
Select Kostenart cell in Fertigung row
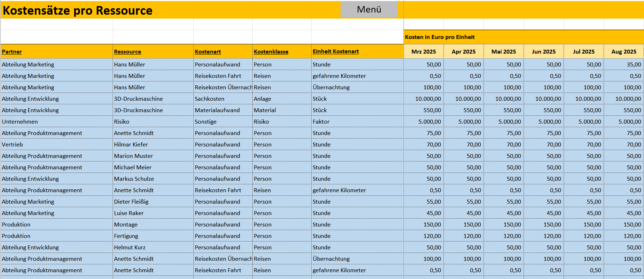(x=223, y=236)
